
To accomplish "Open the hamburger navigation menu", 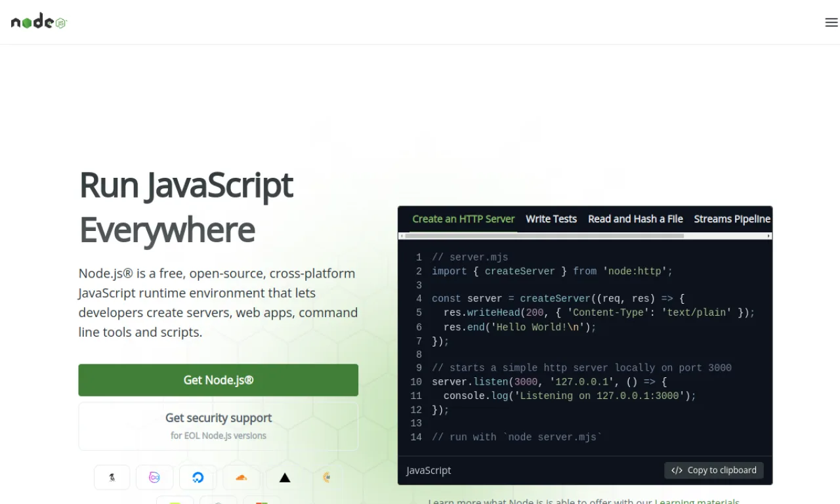I will tap(831, 22).
